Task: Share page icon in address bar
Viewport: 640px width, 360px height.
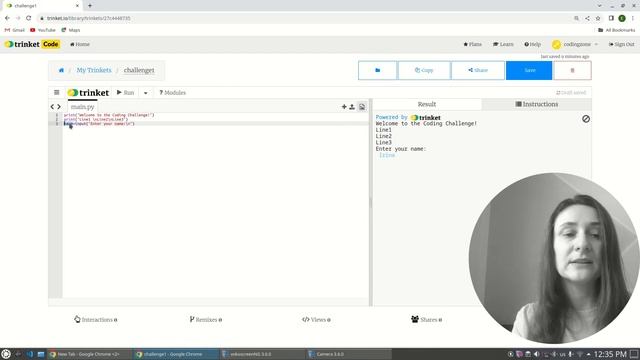Action: 587,18
